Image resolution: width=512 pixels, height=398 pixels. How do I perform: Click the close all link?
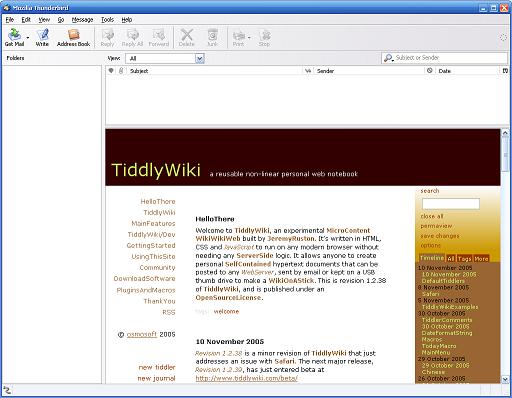[x=432, y=216]
